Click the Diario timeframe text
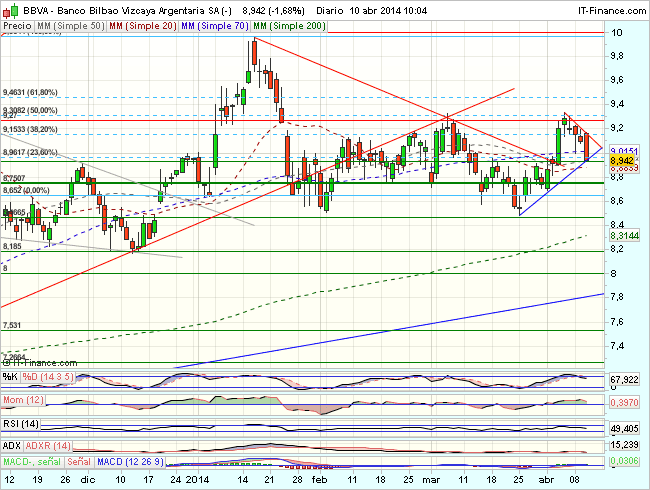Image resolution: width=650 pixels, height=490 pixels. pos(330,11)
